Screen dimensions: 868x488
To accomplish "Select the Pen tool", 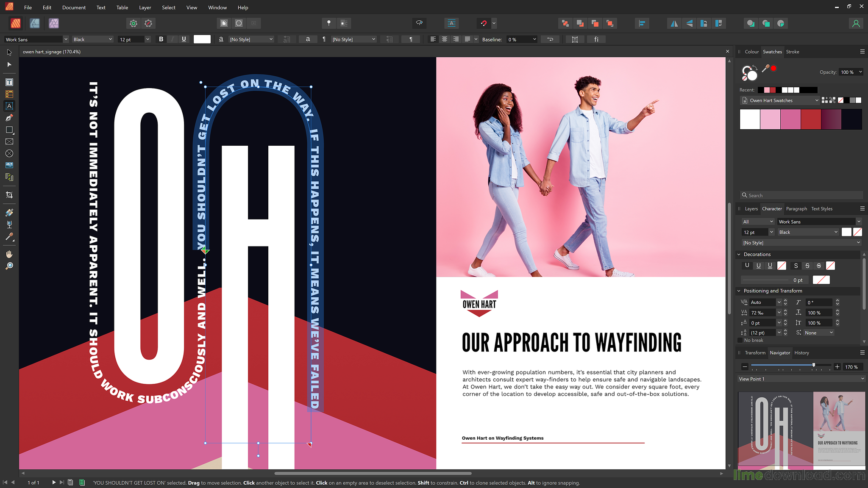I will [9, 118].
